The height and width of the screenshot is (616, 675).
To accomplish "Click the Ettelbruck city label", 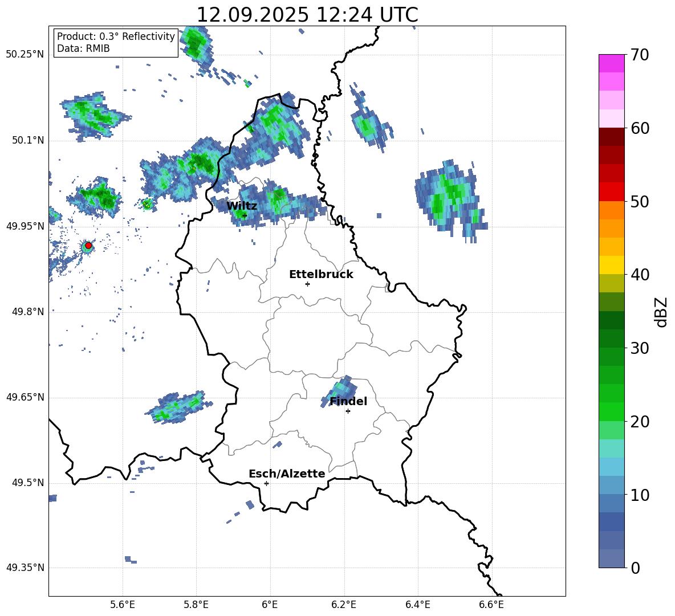I will pyautogui.click(x=321, y=275).
